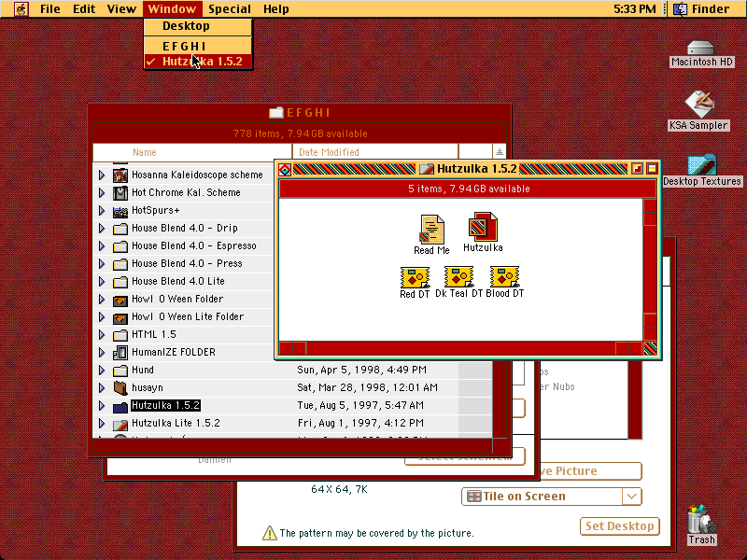Click the Hutzulka window zoom box
Viewport: 747px width, 560px height.
[637, 169]
